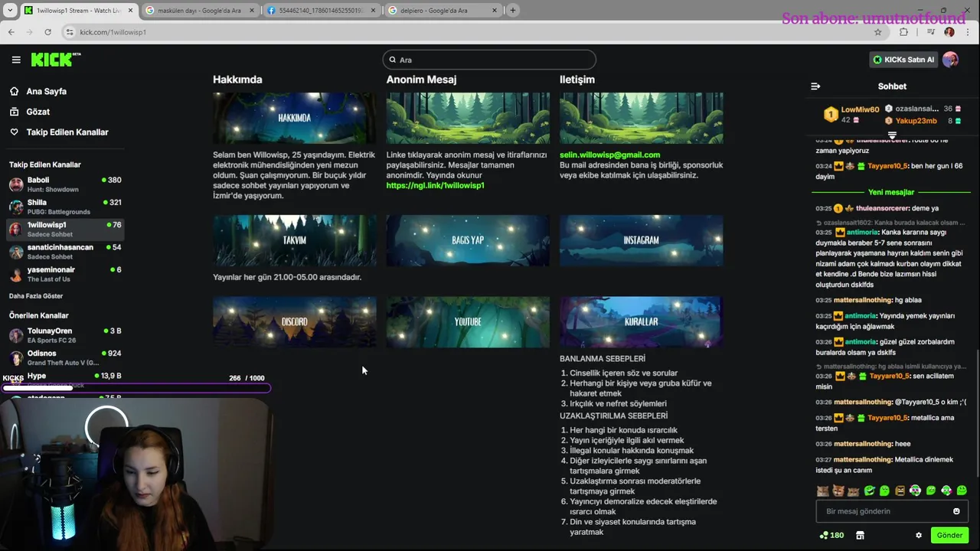Click the first cat emote
The image size is (980, 551).
tap(822, 491)
